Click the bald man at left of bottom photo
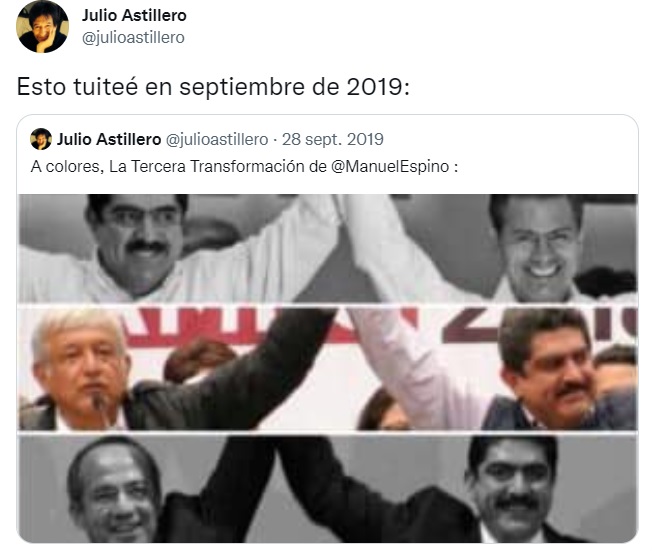Viewport: 652px width, 551px height. (x=114, y=492)
